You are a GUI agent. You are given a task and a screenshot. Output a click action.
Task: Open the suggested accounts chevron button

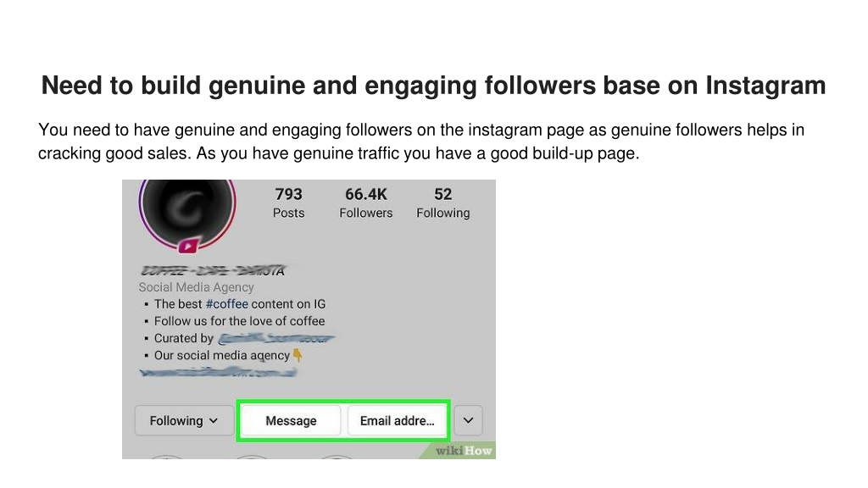coord(468,420)
